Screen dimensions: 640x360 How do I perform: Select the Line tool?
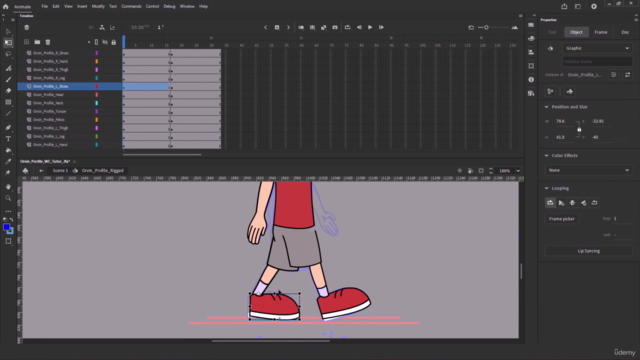(8, 113)
